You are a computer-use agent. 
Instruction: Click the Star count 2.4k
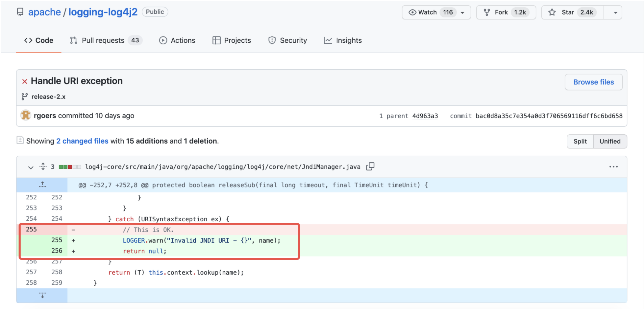[x=587, y=12]
